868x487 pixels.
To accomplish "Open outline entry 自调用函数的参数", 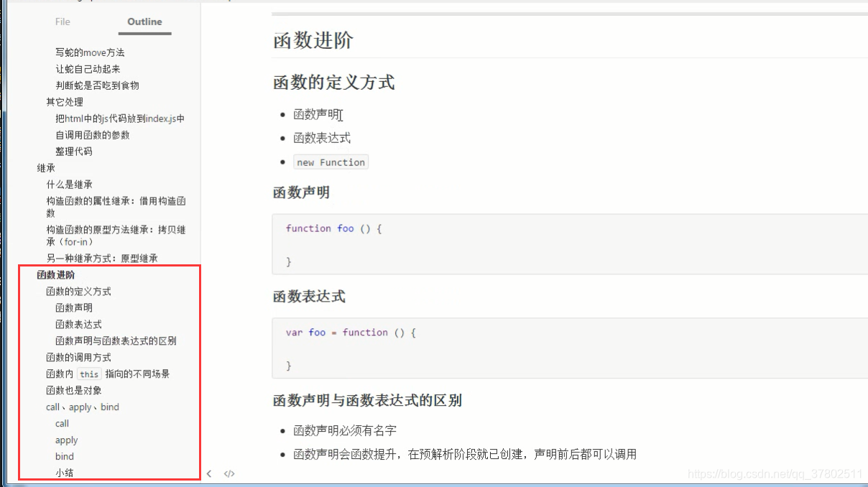I will coord(93,135).
